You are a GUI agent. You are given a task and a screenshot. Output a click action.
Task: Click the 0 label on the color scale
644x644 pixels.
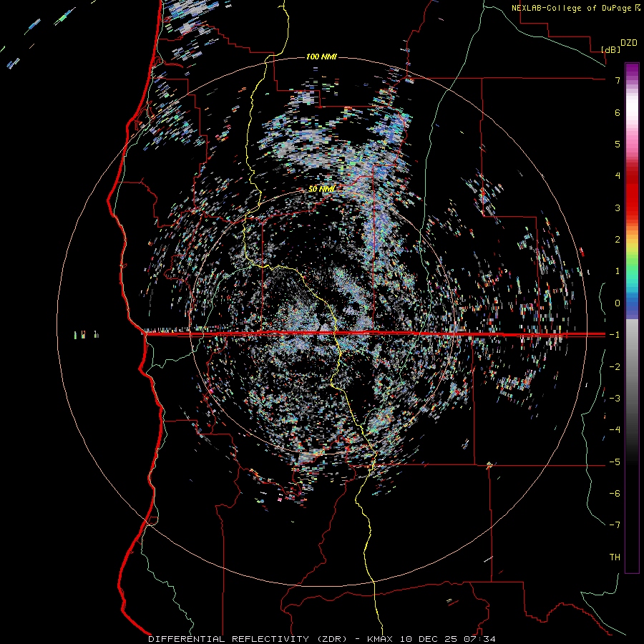[x=618, y=303]
